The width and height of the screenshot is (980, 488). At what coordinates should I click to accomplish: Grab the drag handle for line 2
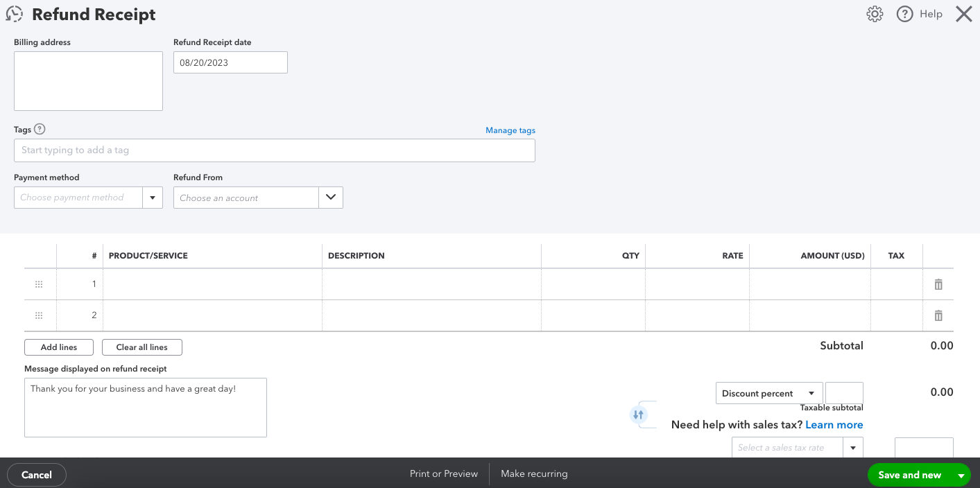click(39, 315)
